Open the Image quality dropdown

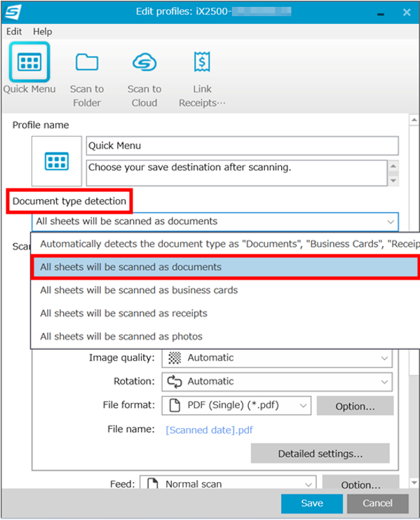pyautogui.click(x=277, y=358)
